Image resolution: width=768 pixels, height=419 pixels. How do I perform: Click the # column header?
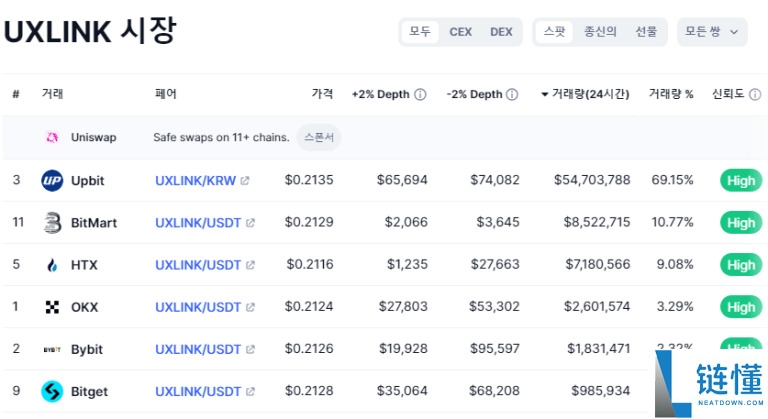[x=16, y=94]
